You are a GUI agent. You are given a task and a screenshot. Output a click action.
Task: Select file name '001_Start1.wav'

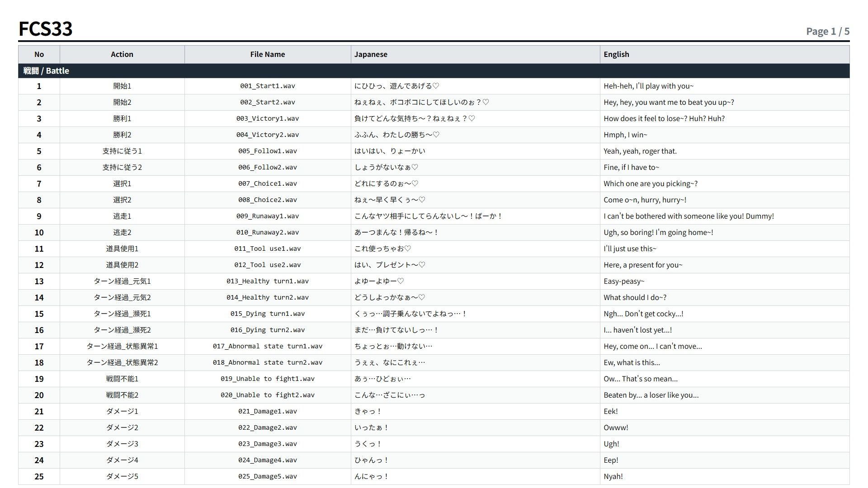tap(267, 86)
